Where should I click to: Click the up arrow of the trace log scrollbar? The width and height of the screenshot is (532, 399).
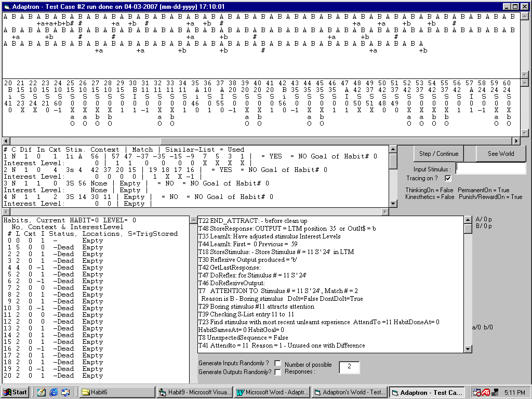coord(468,220)
